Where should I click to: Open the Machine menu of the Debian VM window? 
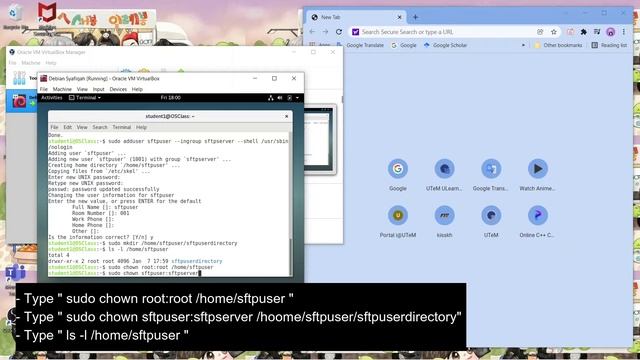(x=62, y=89)
